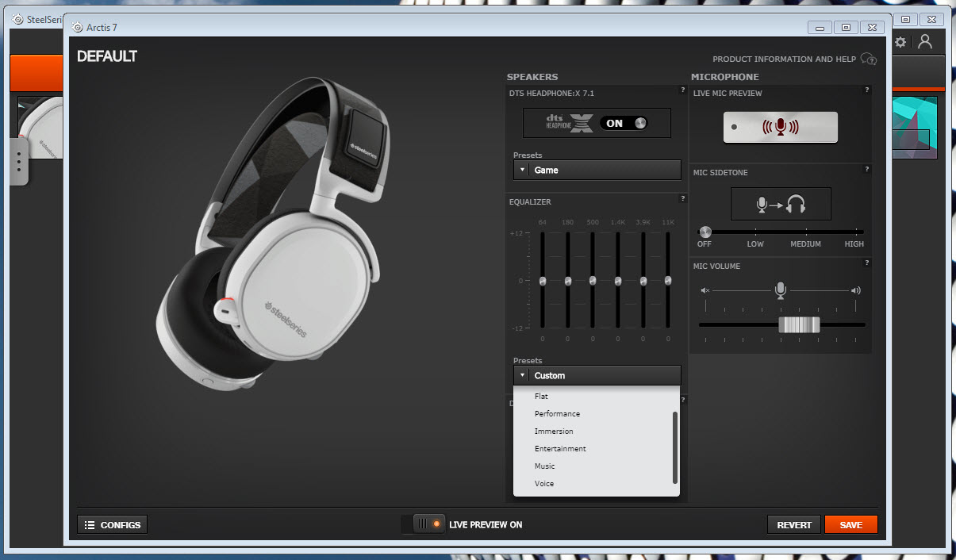
Task: Click the mic volume mute speaker icon
Action: point(705,290)
